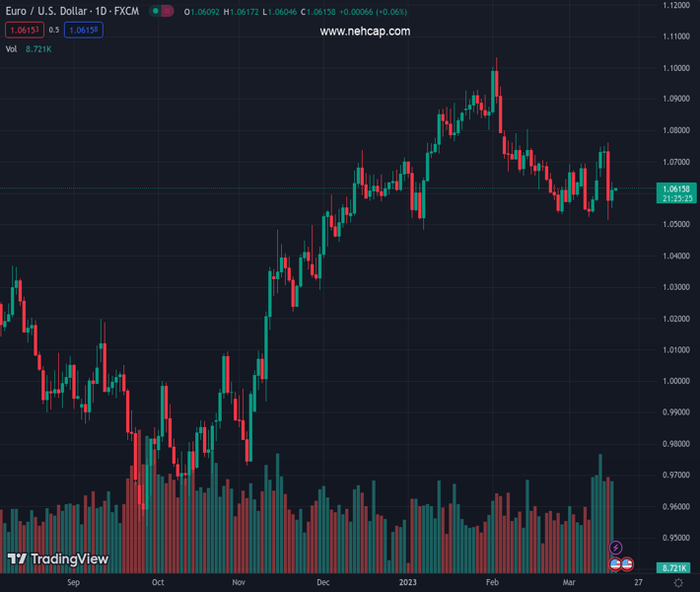Click the 2023 label on time axis
Image resolution: width=700 pixels, height=592 pixels.
tap(407, 583)
